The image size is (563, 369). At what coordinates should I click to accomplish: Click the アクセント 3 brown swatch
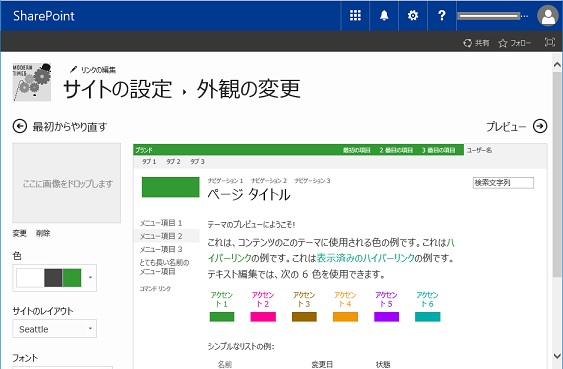click(x=304, y=317)
